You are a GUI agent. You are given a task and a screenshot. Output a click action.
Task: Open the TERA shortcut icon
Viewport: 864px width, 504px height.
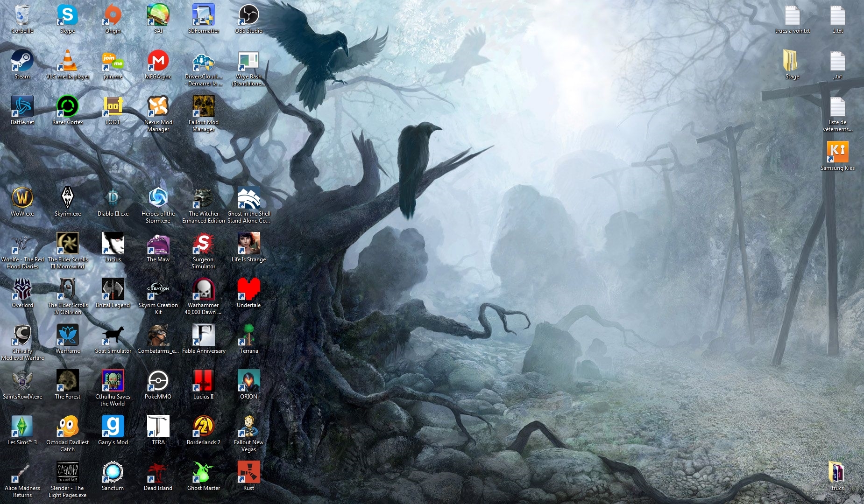pyautogui.click(x=158, y=427)
